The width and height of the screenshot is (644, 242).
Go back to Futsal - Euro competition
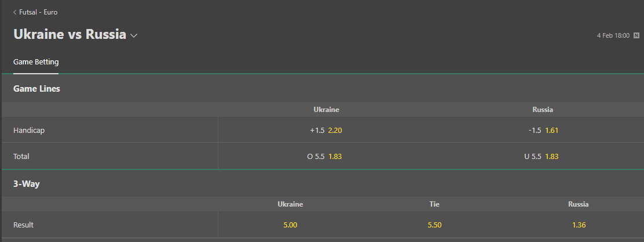[38, 12]
